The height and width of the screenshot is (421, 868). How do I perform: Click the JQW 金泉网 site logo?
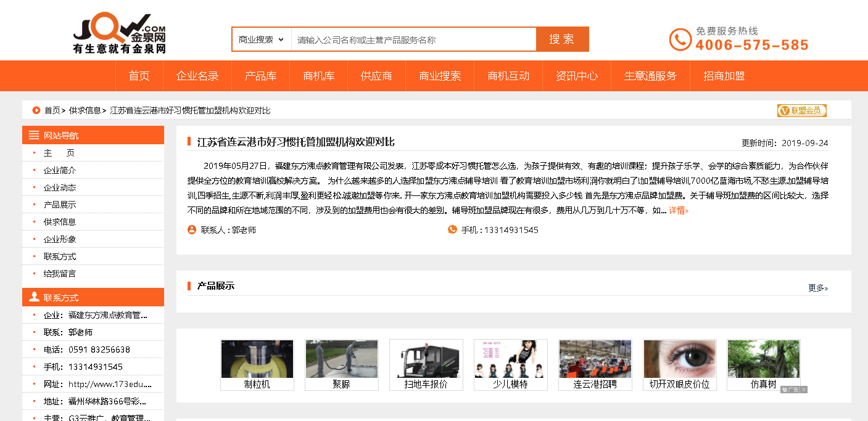tap(120, 33)
